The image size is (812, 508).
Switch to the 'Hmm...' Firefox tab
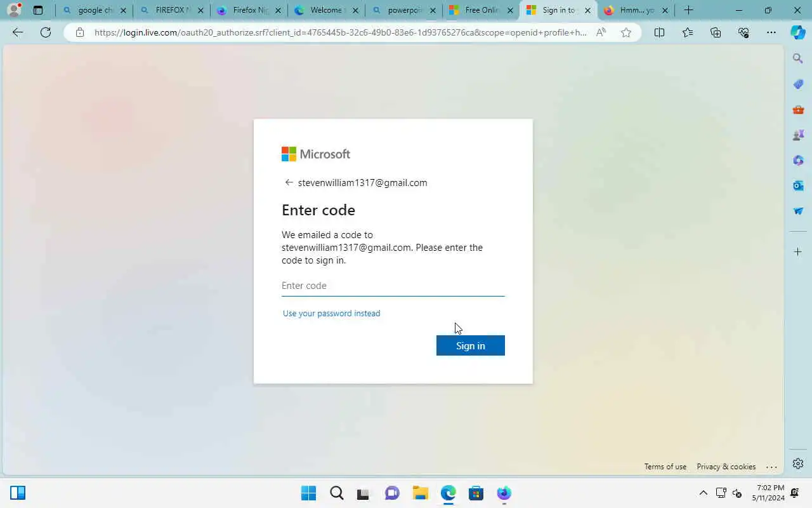[637, 10]
